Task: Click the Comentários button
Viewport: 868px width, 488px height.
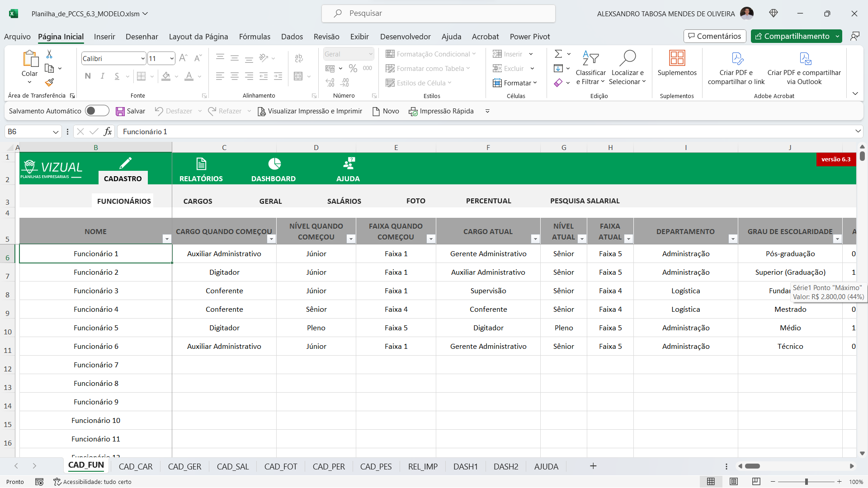Action: coord(715,36)
